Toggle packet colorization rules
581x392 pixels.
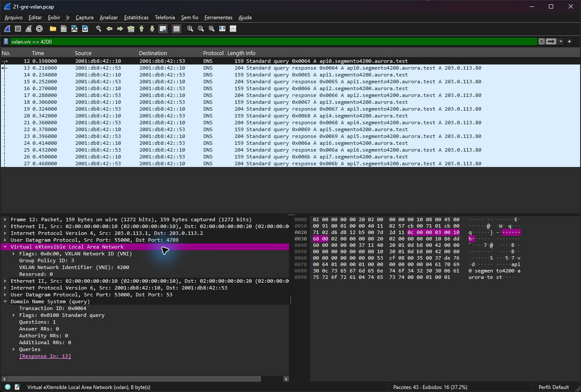pyautogui.click(x=177, y=29)
